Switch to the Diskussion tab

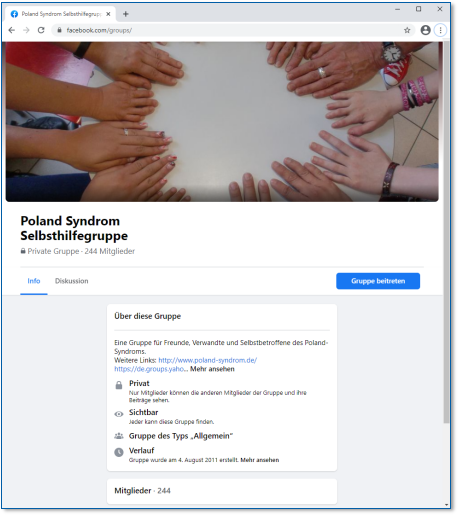pos(72,281)
